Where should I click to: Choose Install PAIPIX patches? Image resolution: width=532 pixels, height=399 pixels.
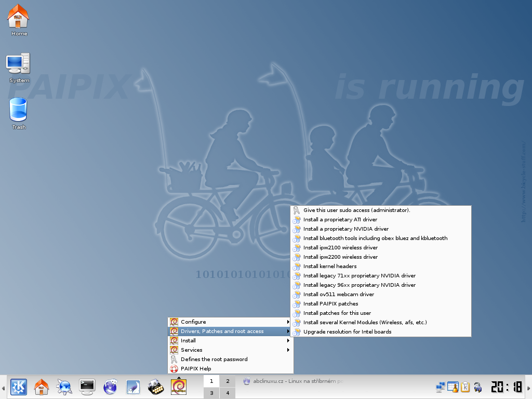coord(381,303)
